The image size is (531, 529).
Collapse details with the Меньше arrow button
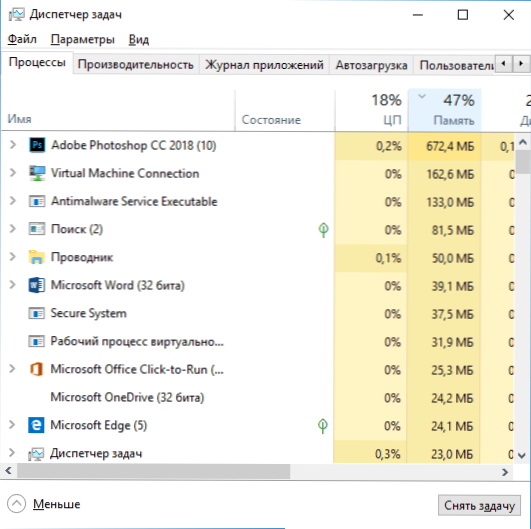[x=16, y=504]
